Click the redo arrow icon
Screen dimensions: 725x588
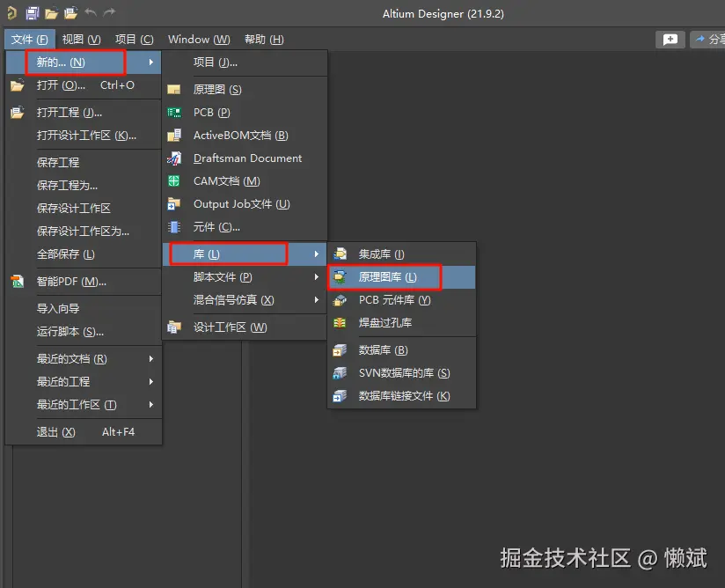[109, 12]
